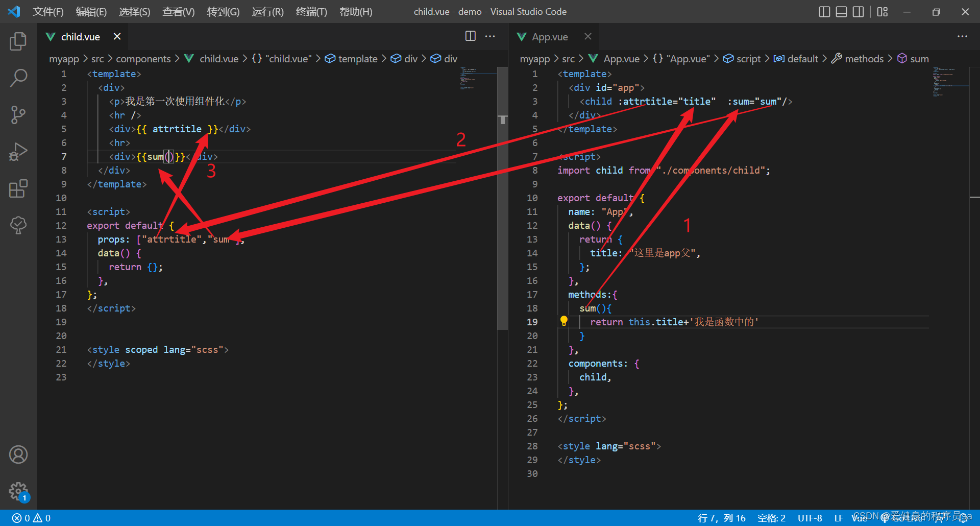Image resolution: width=980 pixels, height=526 pixels.
Task: Open the 转到(G) menu
Action: [223, 11]
